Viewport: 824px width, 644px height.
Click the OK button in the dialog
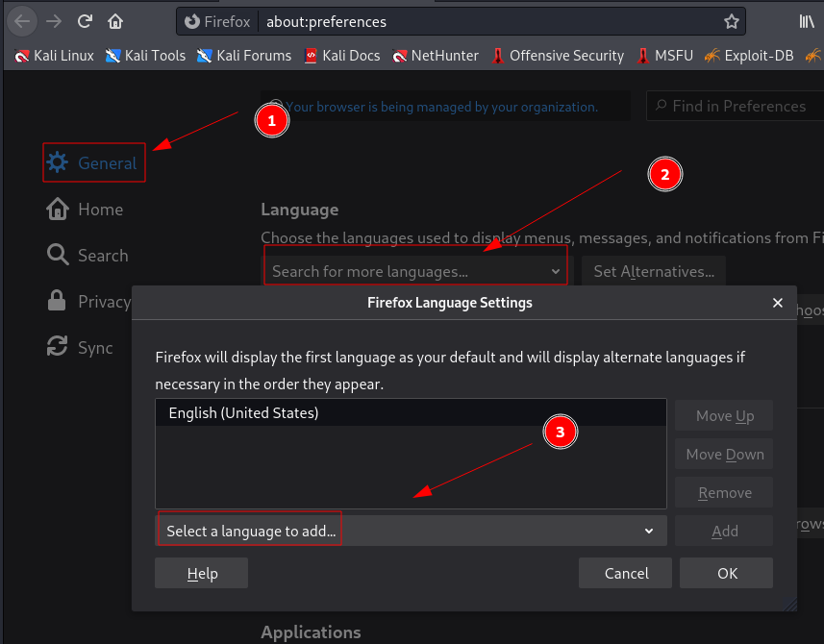coord(727,574)
